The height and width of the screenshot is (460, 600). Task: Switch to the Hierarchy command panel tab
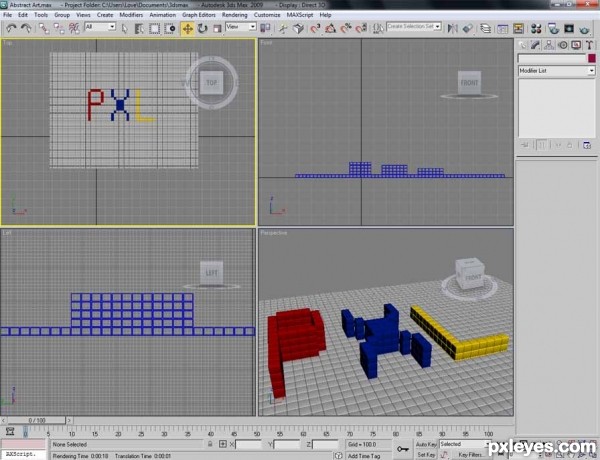549,45
